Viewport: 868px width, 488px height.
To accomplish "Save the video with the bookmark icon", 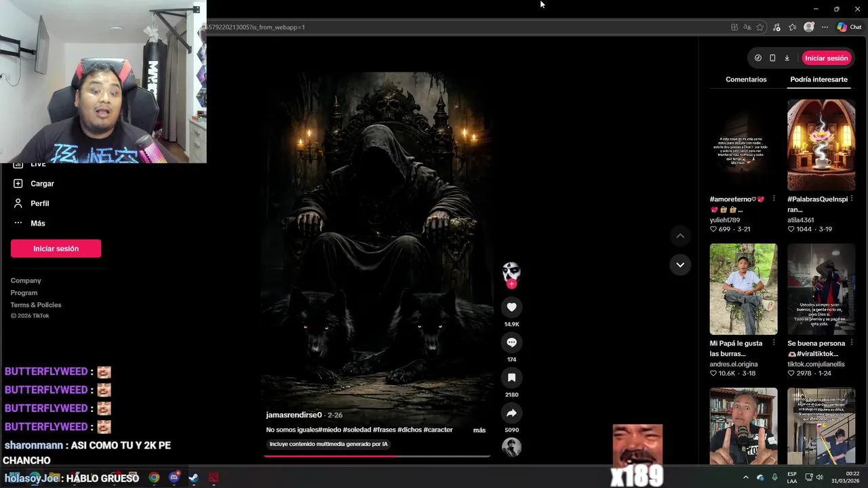I will point(511,378).
